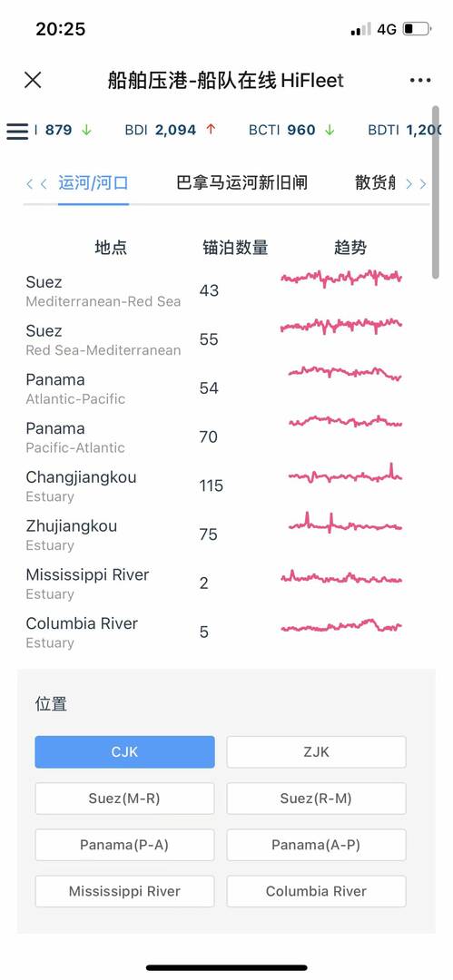The height and width of the screenshot is (980, 453).
Task: Click the left double-chevron tab scroller
Action: (36, 183)
